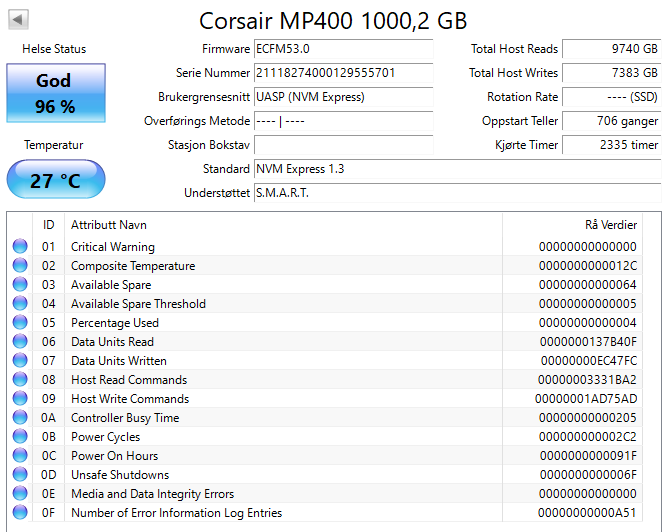Select the Composite Temperature attribute name

click(x=133, y=266)
